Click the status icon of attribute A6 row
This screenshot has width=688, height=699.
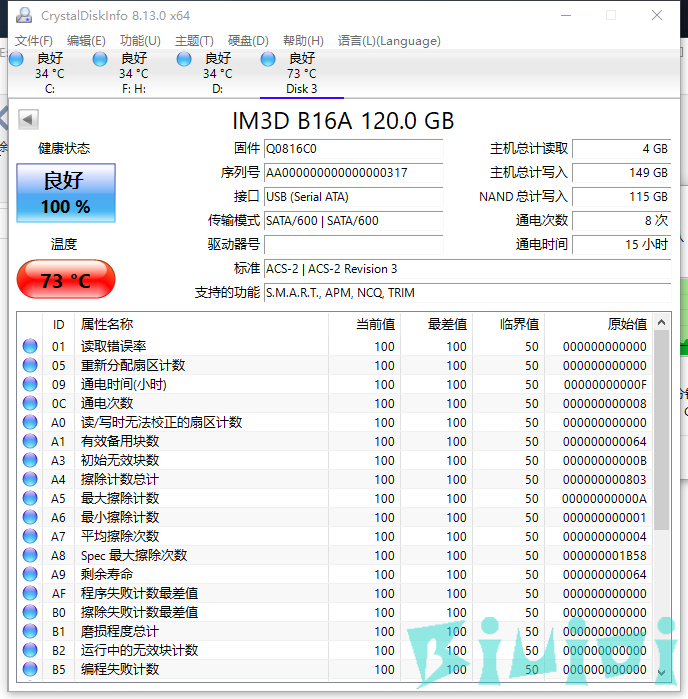click(30, 517)
